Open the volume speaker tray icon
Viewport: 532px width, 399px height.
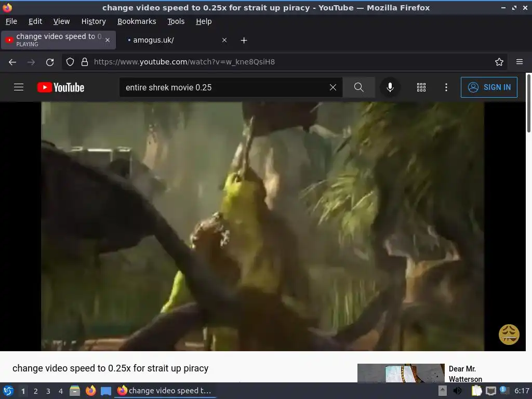tap(457, 391)
